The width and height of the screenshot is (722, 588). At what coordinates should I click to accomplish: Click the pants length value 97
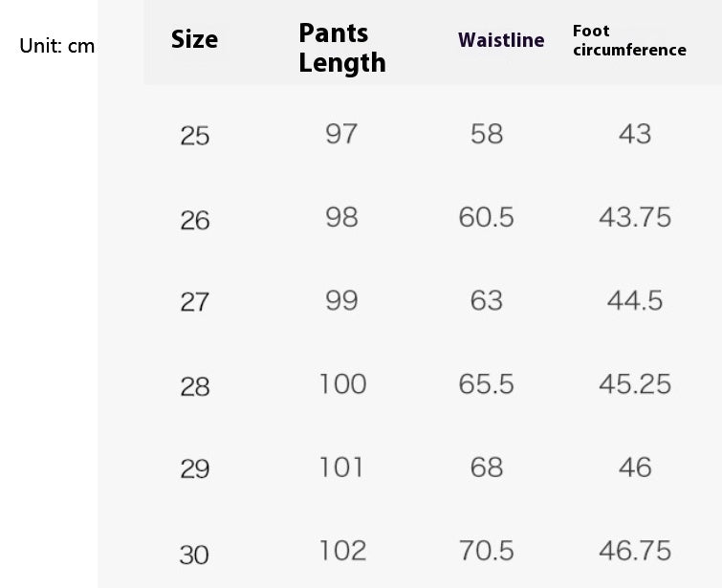[x=341, y=134]
